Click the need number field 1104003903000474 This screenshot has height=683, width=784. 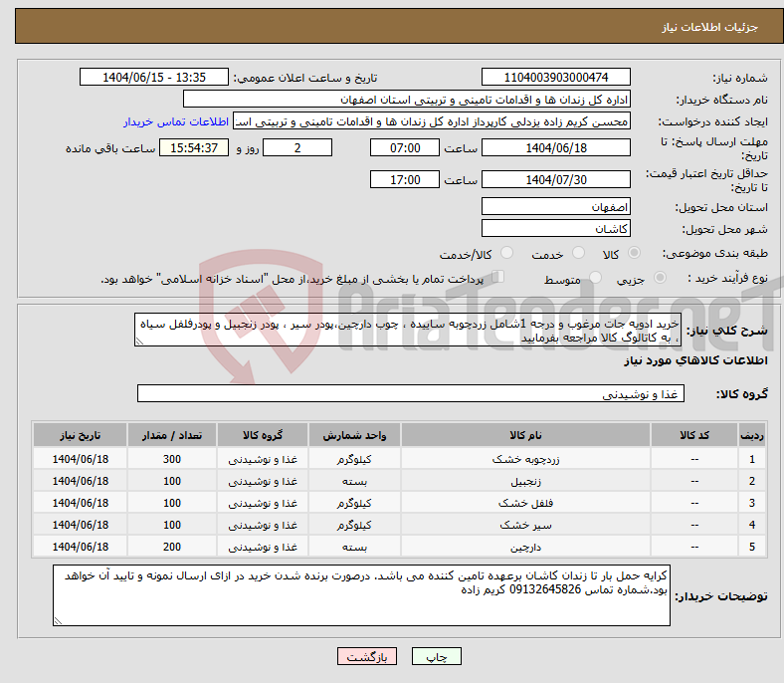pos(555,78)
